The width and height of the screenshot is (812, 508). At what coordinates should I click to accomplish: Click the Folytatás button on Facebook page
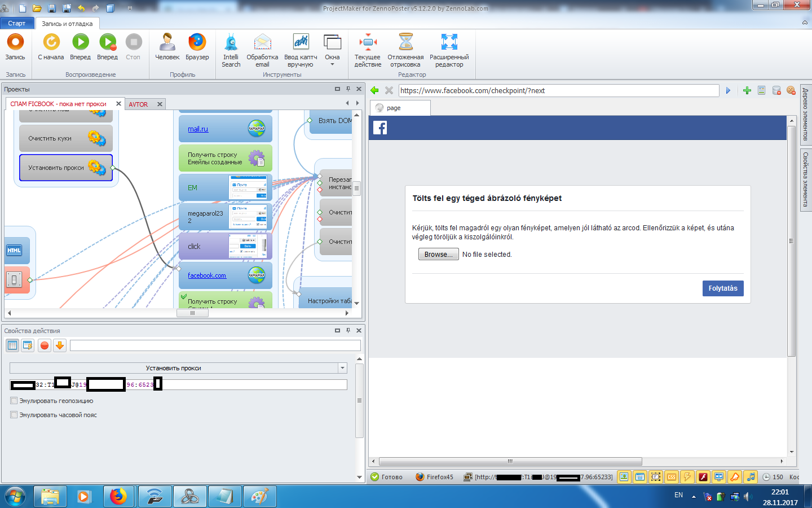click(723, 288)
